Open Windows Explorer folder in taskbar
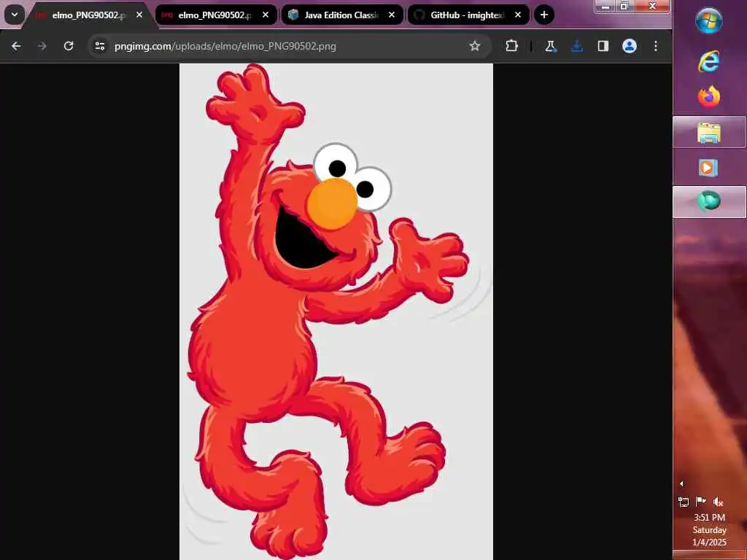Viewport: 747px width, 560px height. (709, 133)
